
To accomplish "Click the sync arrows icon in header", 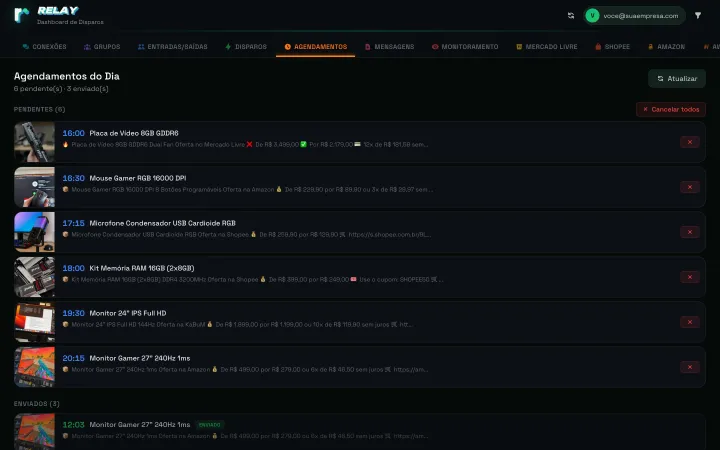I will [571, 16].
